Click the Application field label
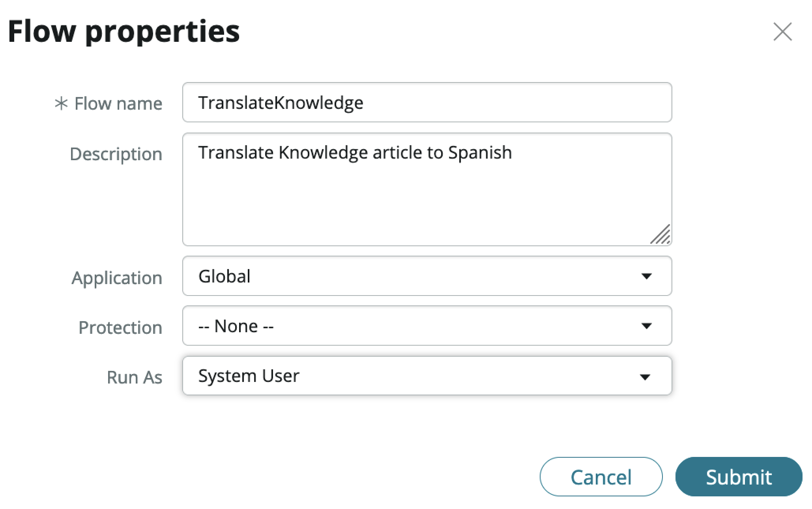This screenshot has width=812, height=509. [117, 278]
